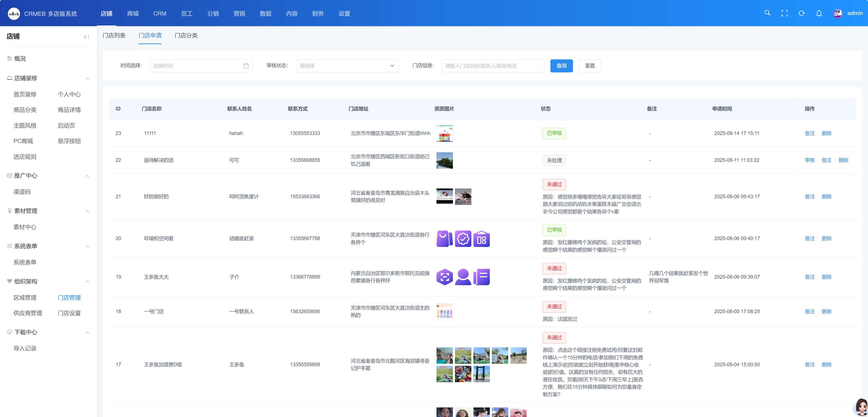Open the 财务 top menu
Image resolution: width=868 pixels, height=417 pixels.
318,13
